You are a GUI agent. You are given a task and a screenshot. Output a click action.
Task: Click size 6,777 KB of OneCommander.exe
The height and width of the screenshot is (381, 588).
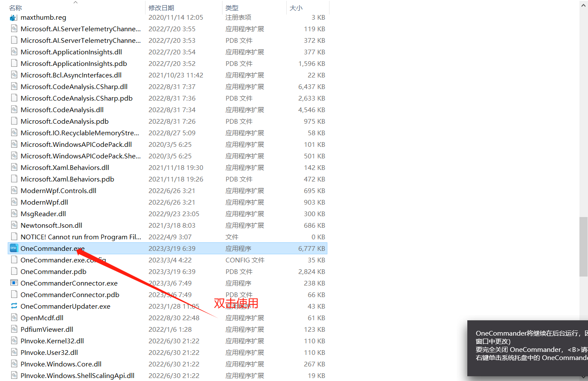point(312,248)
